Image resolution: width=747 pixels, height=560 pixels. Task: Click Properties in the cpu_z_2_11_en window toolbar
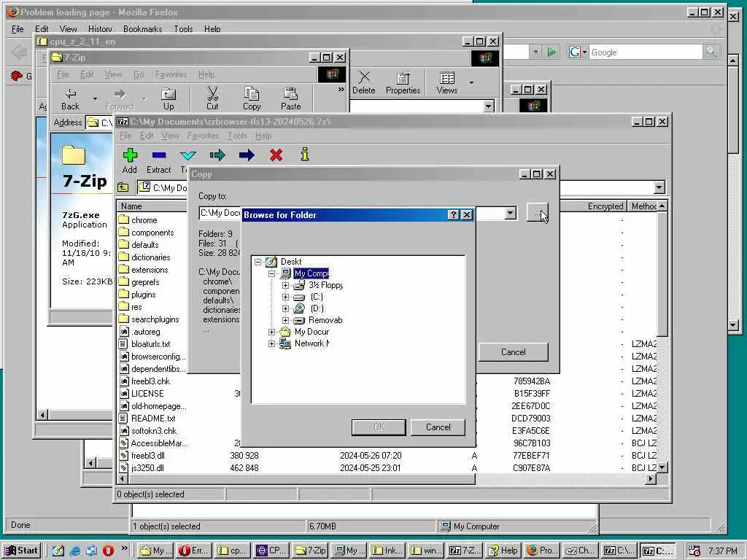[x=403, y=83]
